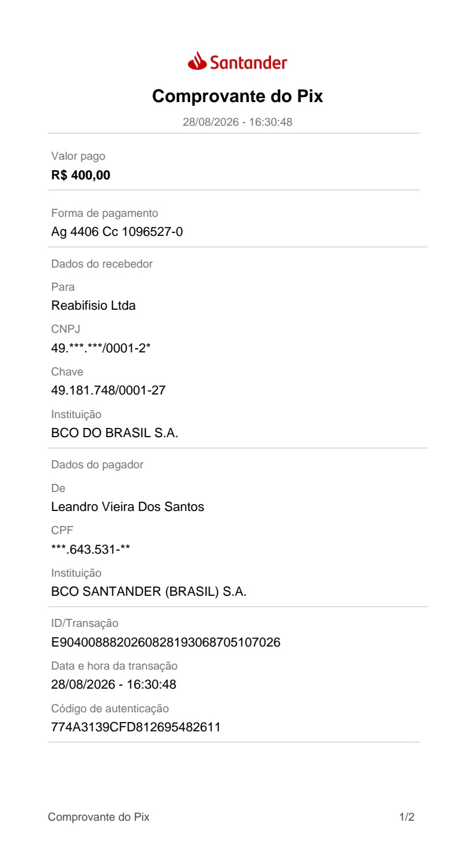Click the Santander brand name text
The width and height of the screenshot is (475, 868).
tap(248, 62)
